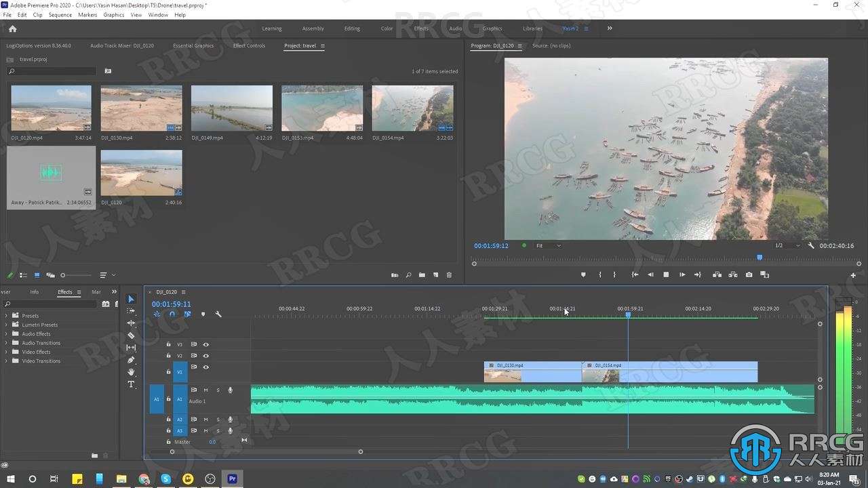Click Mark In button
This screenshot has width=868, height=488.
(600, 274)
